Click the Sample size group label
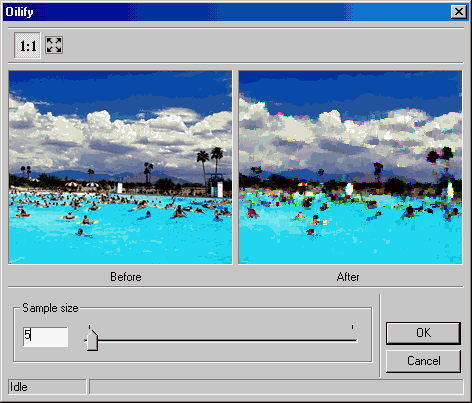This screenshot has height=403, width=472. coord(50,308)
